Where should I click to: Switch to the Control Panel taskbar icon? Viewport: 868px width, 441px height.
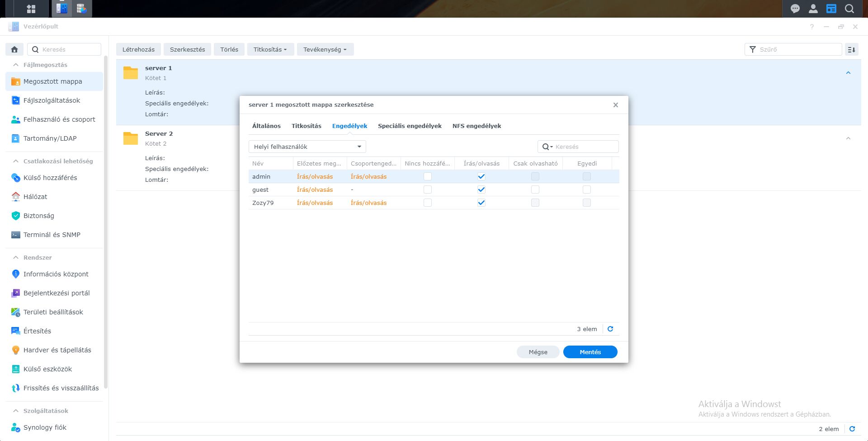pos(62,9)
